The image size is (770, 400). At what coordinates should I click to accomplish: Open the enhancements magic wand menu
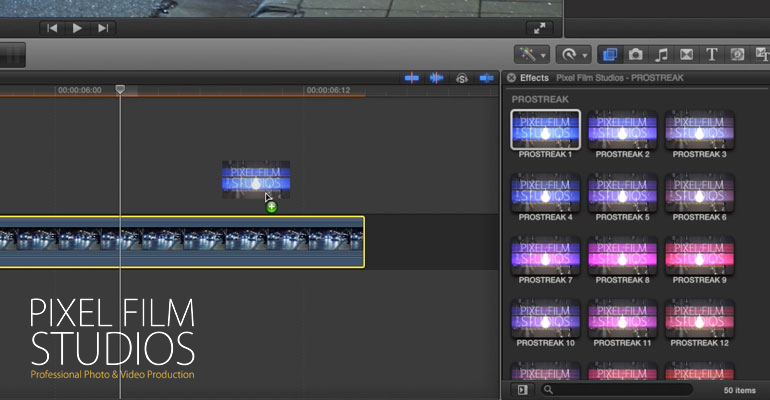pyautogui.click(x=532, y=54)
